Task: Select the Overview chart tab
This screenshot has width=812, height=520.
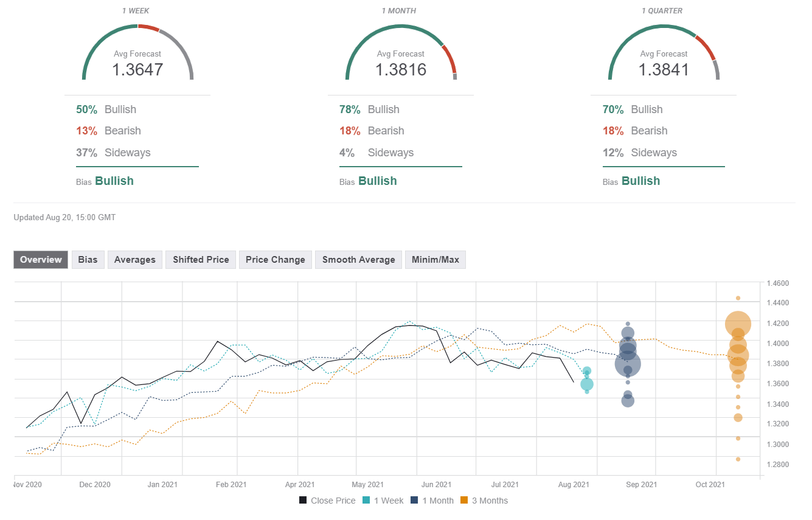Action: [x=41, y=260]
